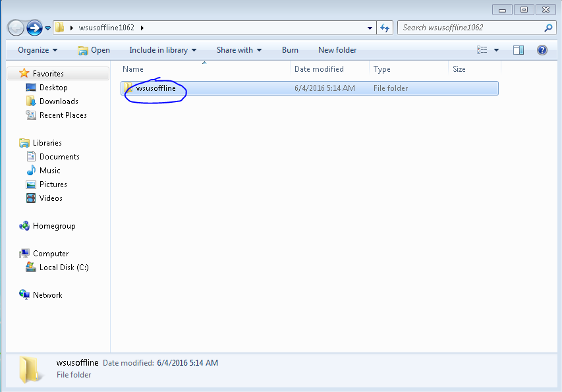This screenshot has width=562, height=392.
Task: Click the Network icon
Action: click(24, 295)
